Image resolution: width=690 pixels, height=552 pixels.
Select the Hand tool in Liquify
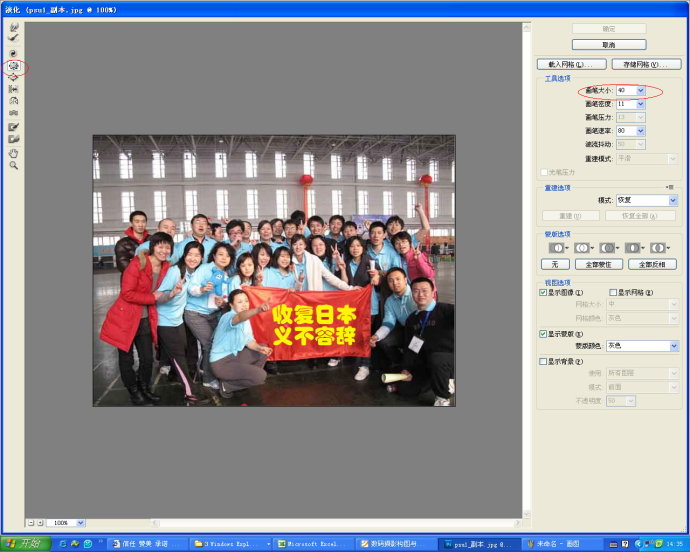pos(14,153)
